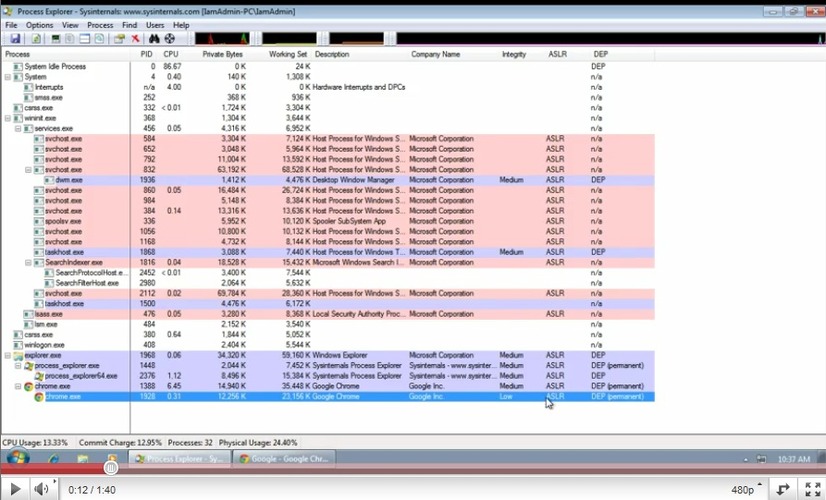
Task: Click the video seek bar handle
Action: [x=110, y=467]
